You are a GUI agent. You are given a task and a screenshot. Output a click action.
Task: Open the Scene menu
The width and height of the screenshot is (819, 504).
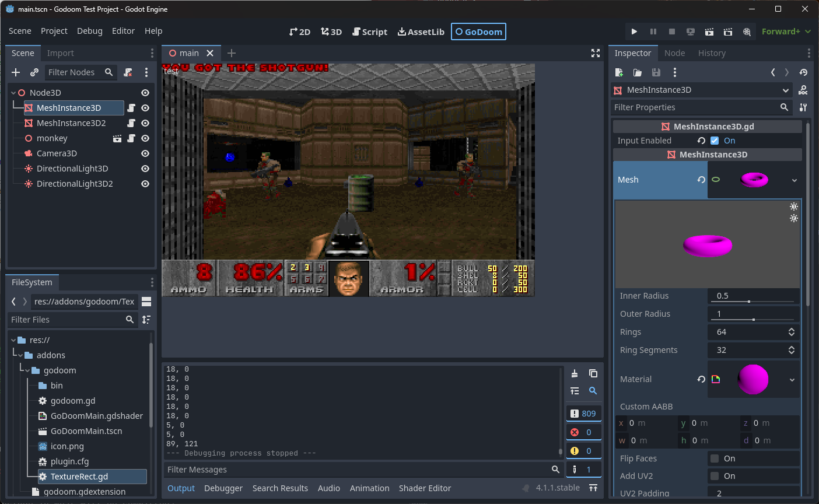pyautogui.click(x=20, y=31)
